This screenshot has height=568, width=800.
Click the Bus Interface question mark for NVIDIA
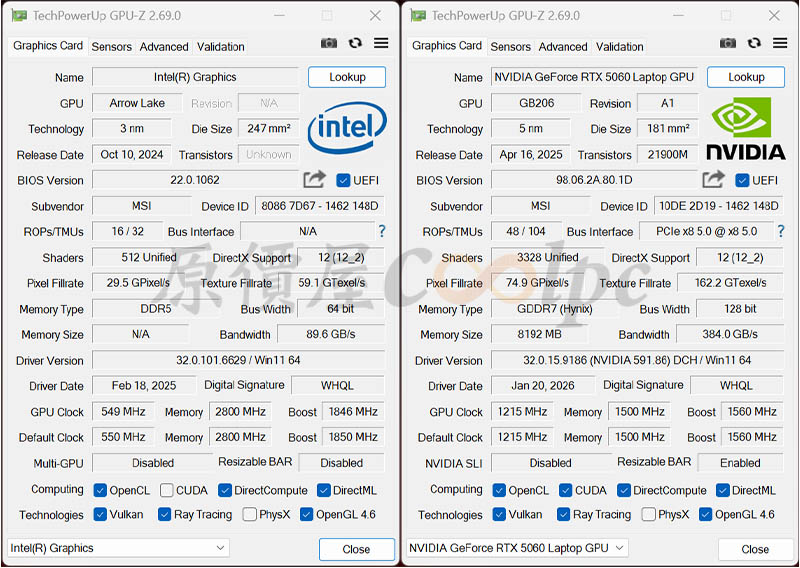pos(781,231)
